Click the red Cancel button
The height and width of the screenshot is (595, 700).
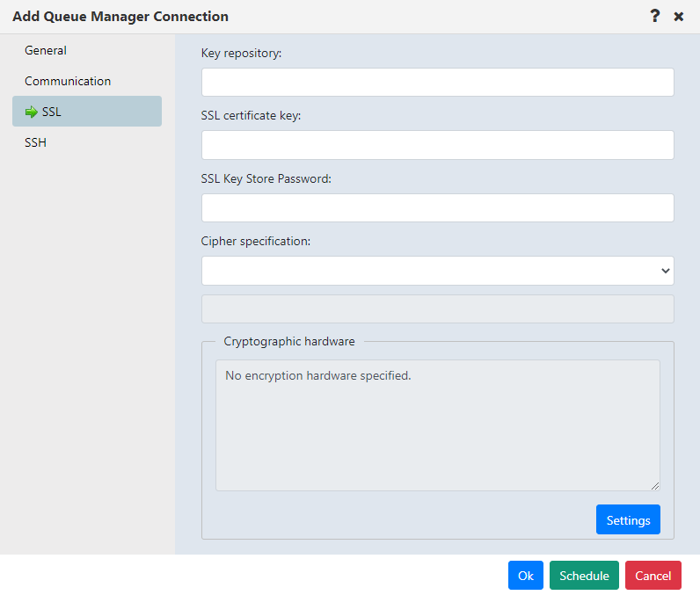click(x=653, y=576)
